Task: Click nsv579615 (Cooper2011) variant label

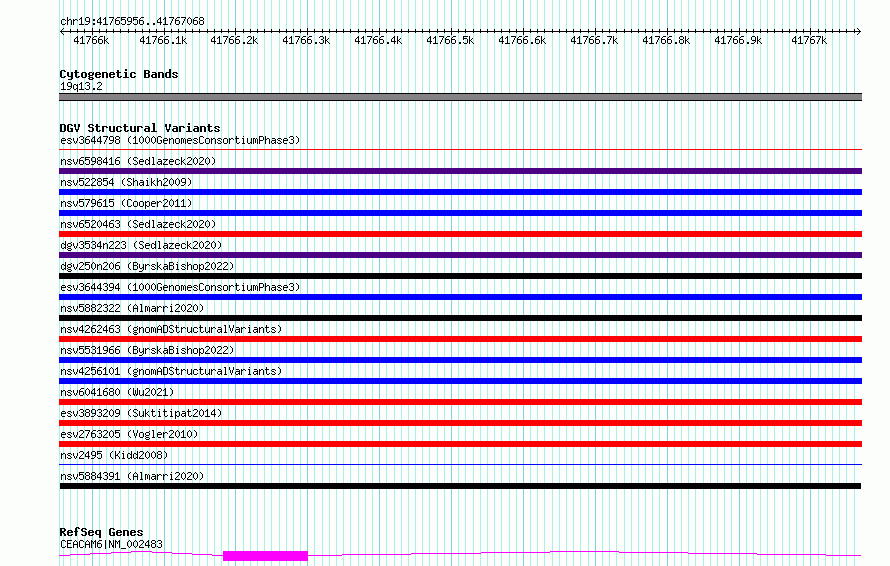Action: click(x=126, y=203)
